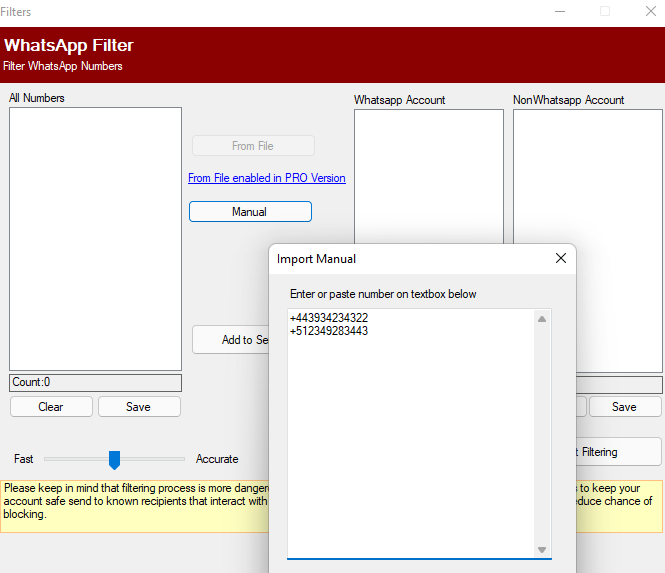Screen dimensions: 665x573
Task: Click the Enter or paste number instruction text
Action: pos(383,294)
